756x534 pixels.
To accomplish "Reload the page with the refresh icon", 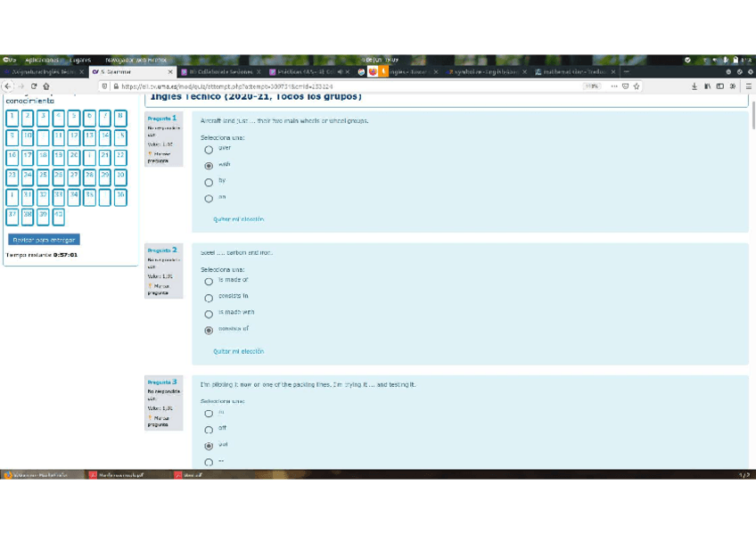I will tap(34, 86).
